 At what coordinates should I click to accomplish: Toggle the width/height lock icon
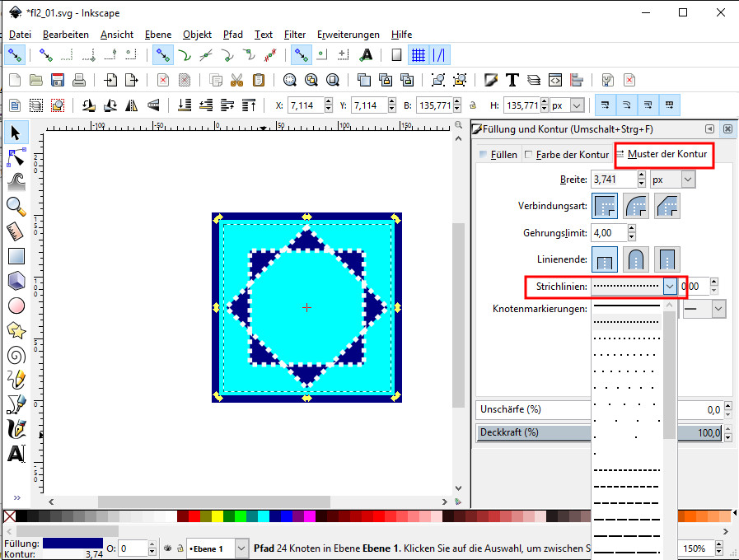coord(472,105)
